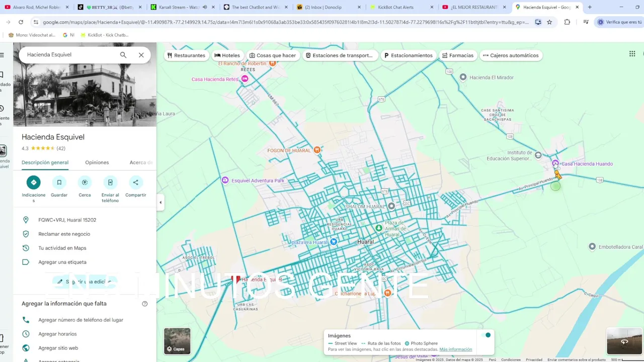Select the Farmacias chip
This screenshot has height=362, width=644.
(x=458, y=55)
